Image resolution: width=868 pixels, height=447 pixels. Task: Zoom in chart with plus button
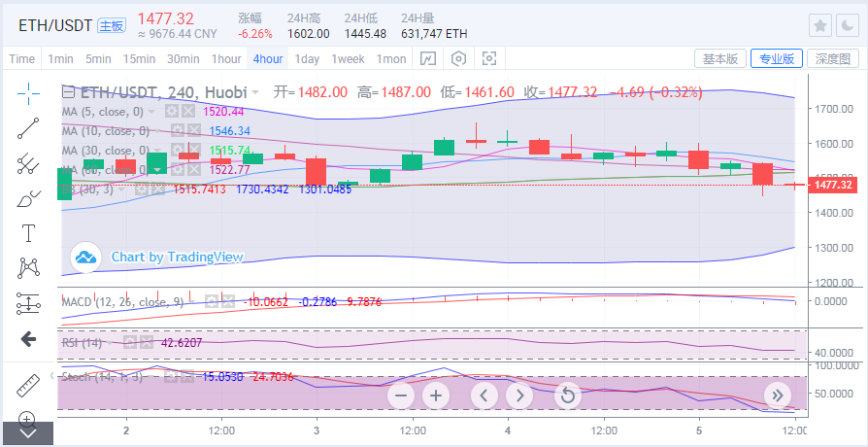[436, 395]
